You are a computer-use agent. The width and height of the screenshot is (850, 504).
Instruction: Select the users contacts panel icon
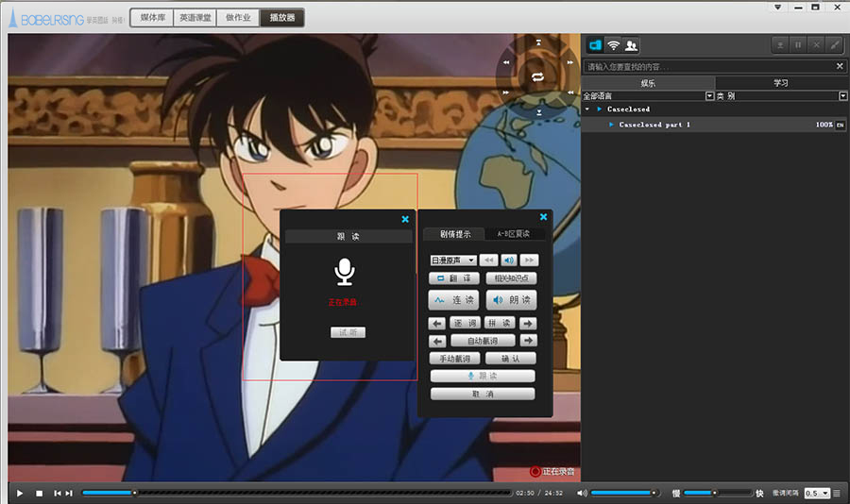[x=631, y=45]
